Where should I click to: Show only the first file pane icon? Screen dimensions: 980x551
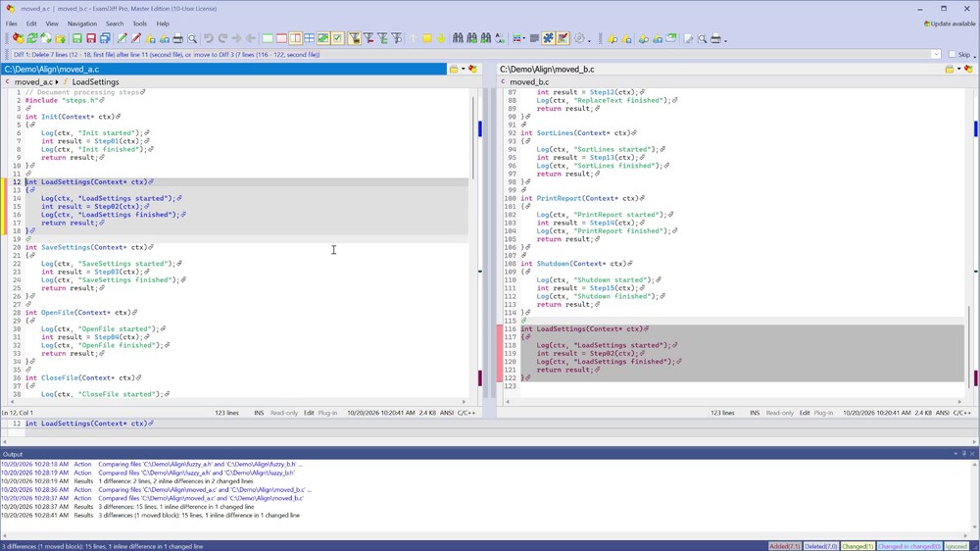click(x=268, y=39)
